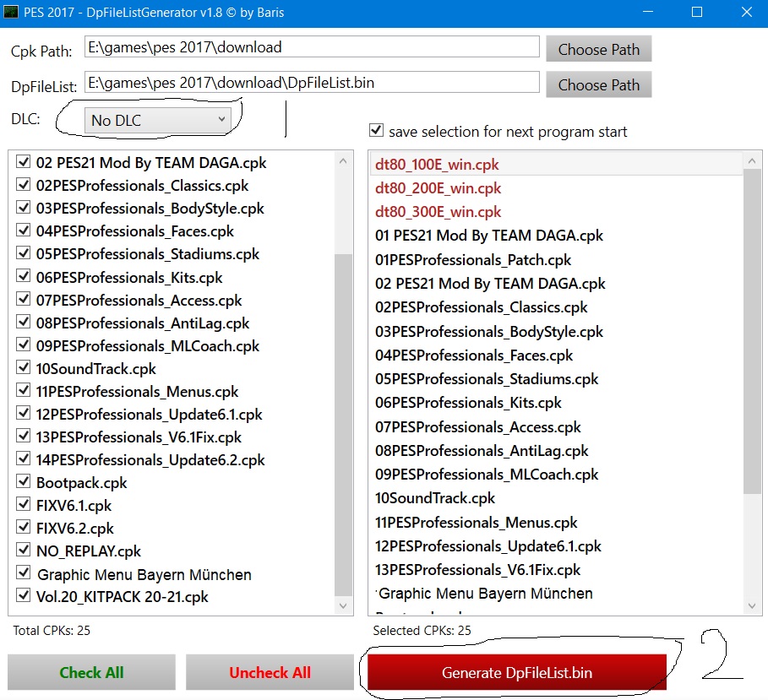Click right list scrollbar up arrow

click(x=752, y=160)
